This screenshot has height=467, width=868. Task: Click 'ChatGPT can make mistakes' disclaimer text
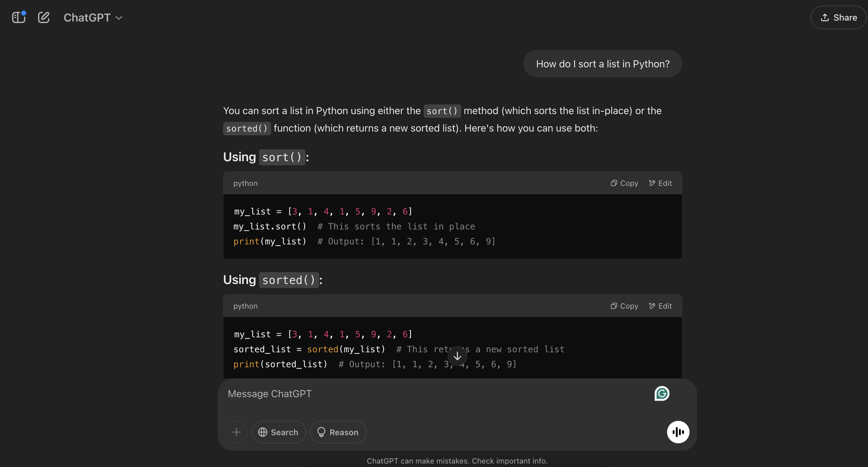[x=457, y=461]
